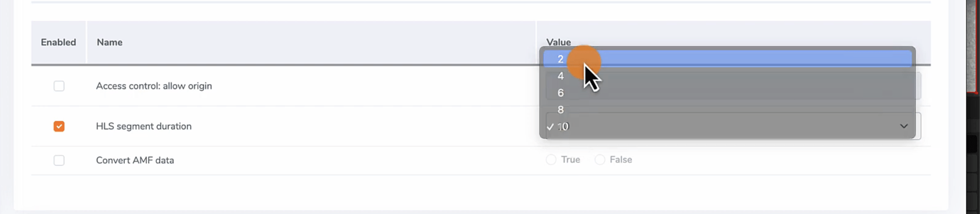Click the red-bordered video thumbnail at the right edge
Viewport: 980px width, 214px height.
[x=973, y=46]
